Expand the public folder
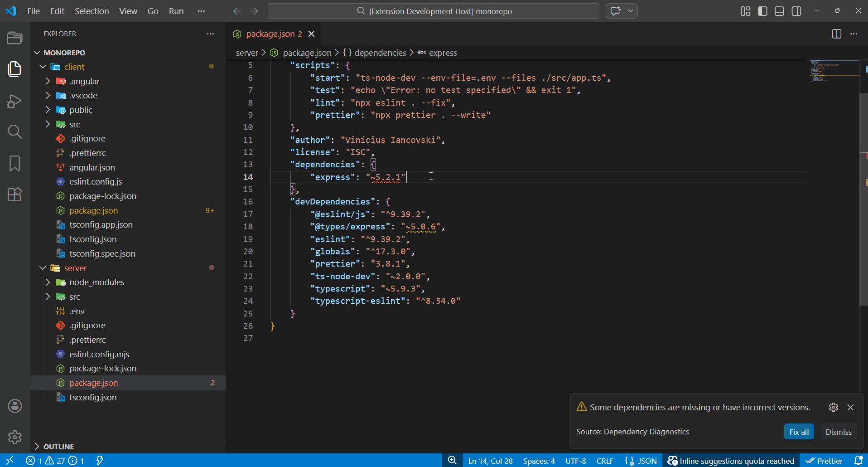 tap(48, 110)
